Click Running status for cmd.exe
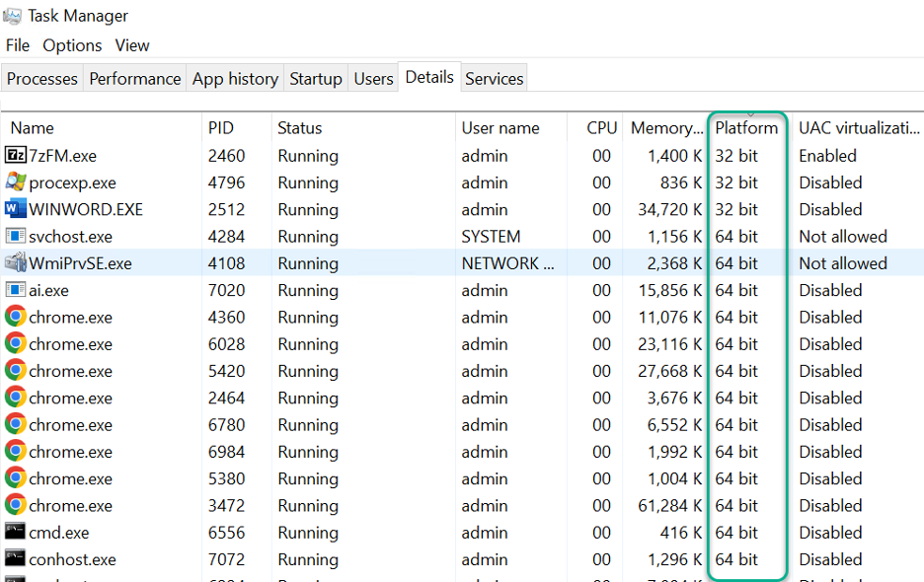Viewport: 924px width, 582px height. coord(308,533)
